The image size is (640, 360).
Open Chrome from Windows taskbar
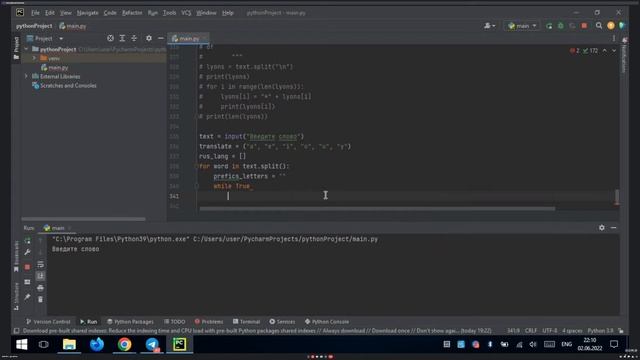[x=124, y=344]
